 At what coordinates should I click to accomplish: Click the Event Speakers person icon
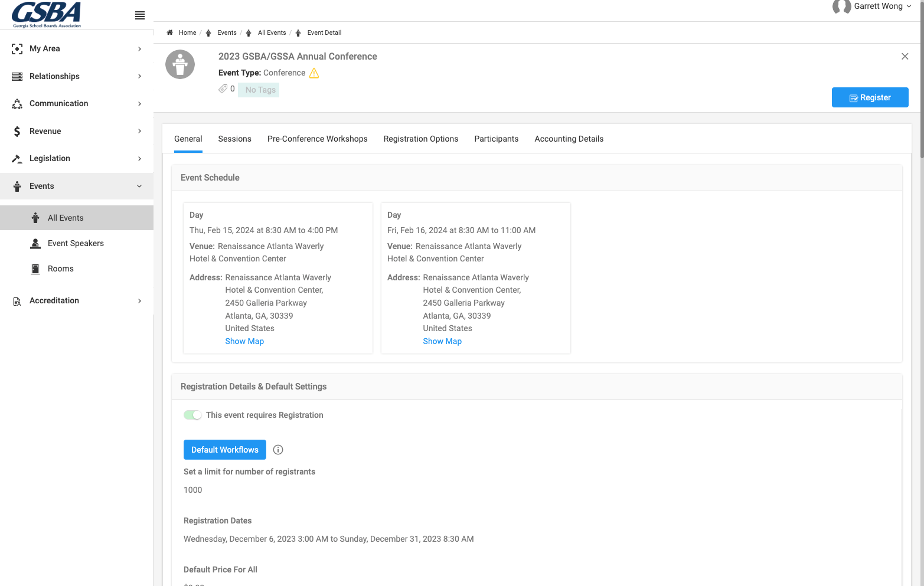point(35,243)
